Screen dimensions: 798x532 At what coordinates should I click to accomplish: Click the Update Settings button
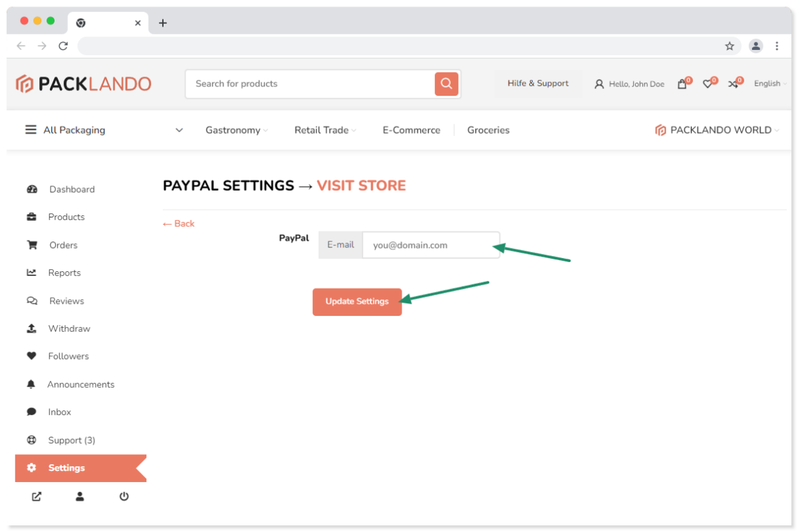(357, 302)
